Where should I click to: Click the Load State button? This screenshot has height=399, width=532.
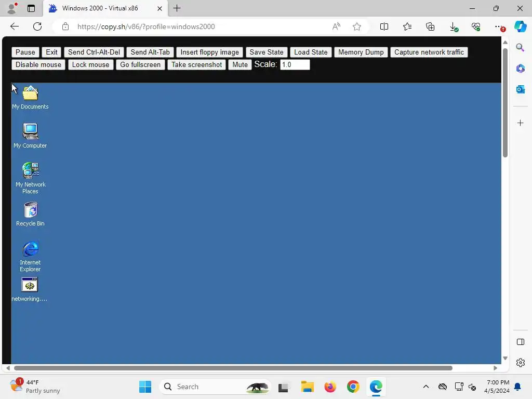coord(311,52)
